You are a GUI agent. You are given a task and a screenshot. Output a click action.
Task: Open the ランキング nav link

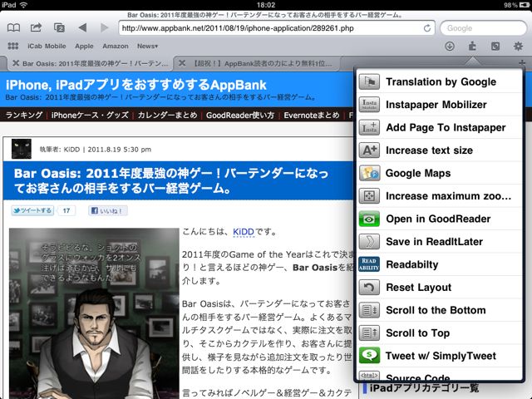[x=24, y=115]
